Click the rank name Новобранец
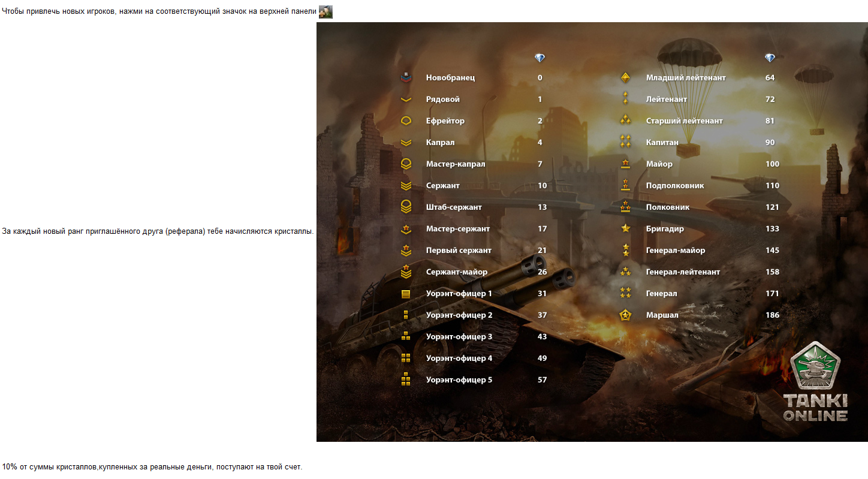The image size is (868, 479). point(450,78)
